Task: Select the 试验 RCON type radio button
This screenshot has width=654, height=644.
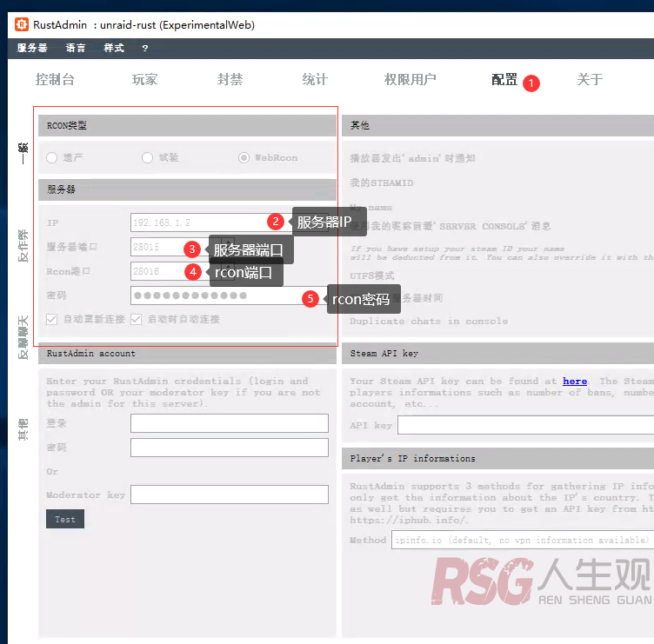Action: [x=147, y=157]
